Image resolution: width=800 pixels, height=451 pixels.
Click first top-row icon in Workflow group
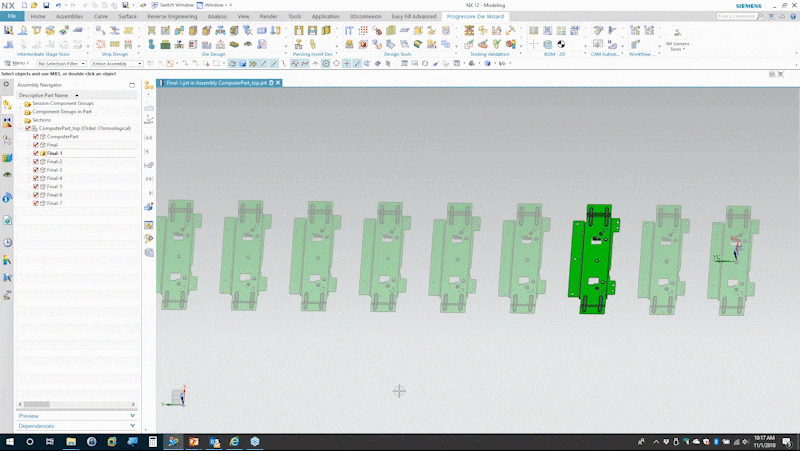[635, 31]
